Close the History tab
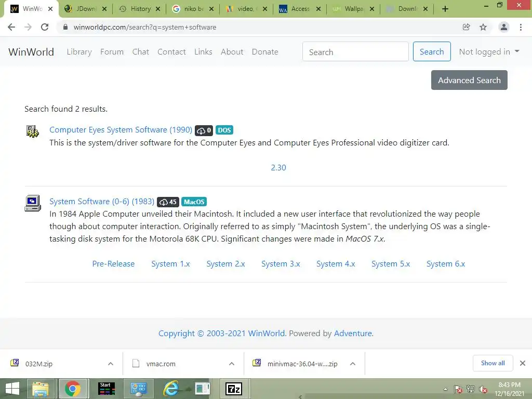This screenshot has width=532, height=399. pos(158,9)
